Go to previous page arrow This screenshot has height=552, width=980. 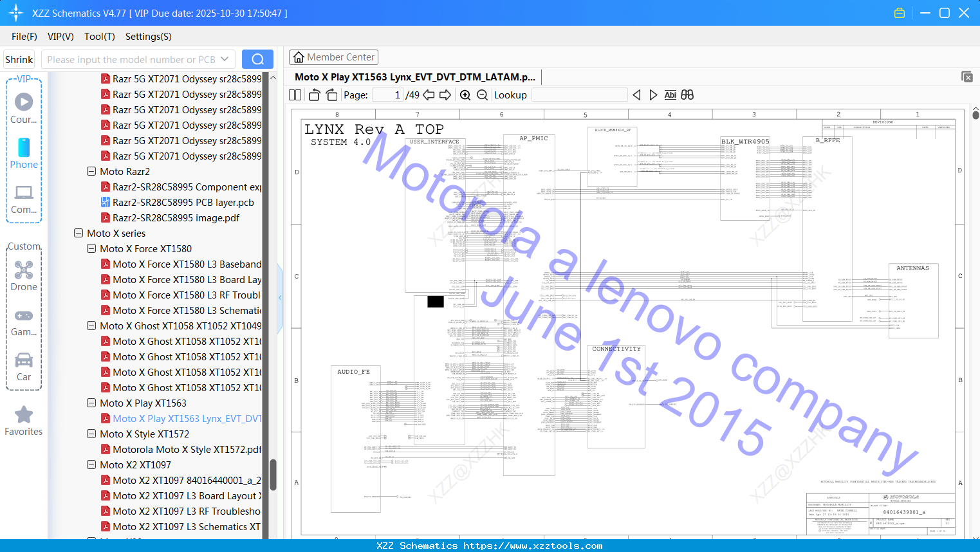pos(429,95)
